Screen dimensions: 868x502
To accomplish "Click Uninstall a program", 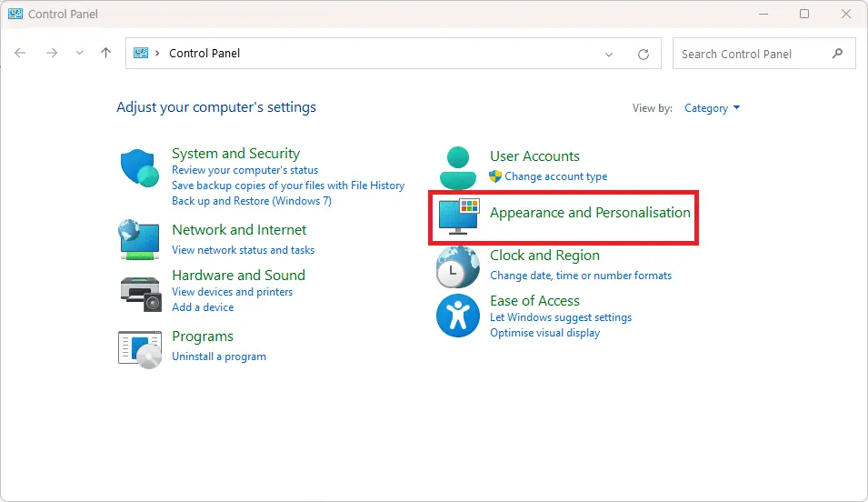I will point(219,356).
